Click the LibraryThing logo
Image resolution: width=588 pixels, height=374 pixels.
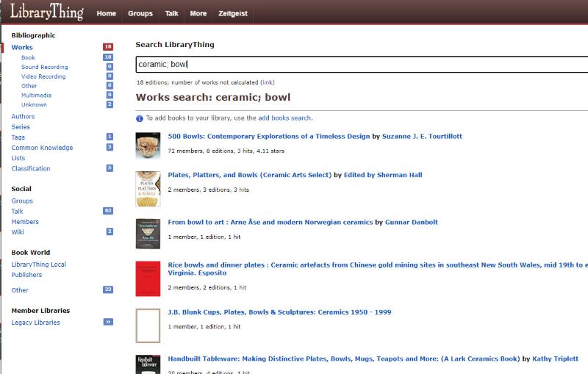pos(46,12)
